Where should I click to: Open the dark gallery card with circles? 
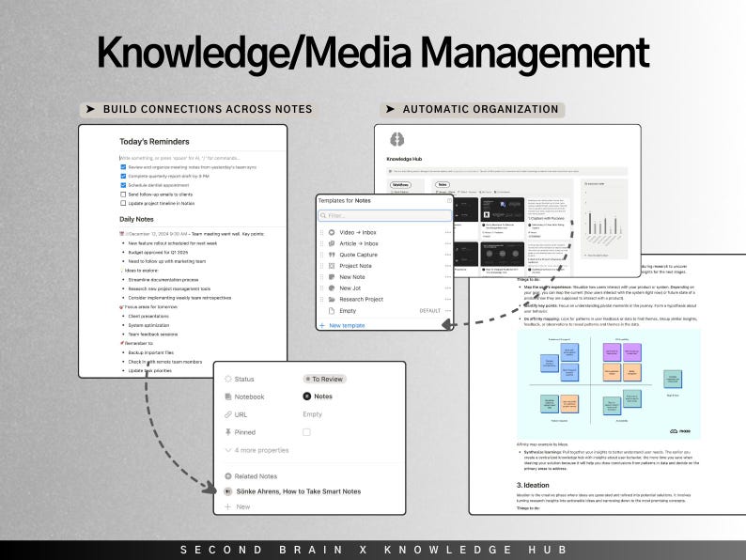click(x=502, y=253)
